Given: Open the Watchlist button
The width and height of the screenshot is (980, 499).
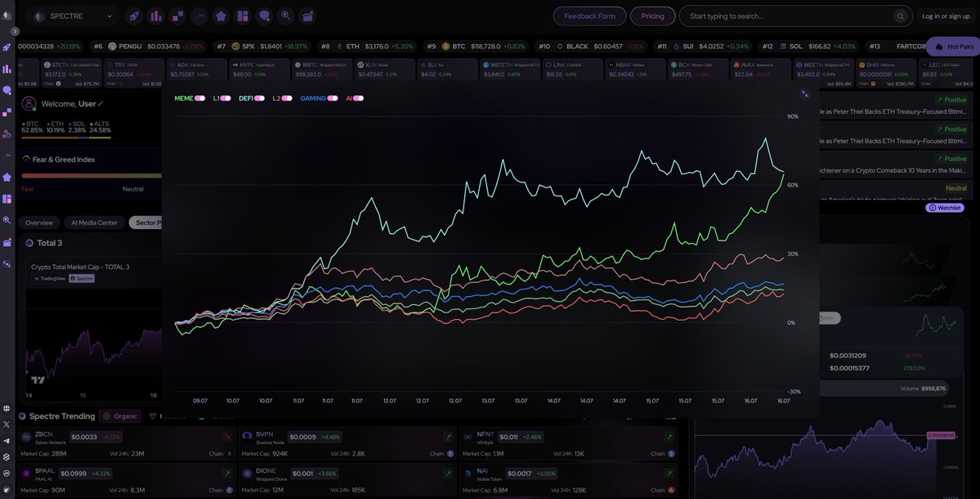Looking at the screenshot, I should [x=944, y=208].
